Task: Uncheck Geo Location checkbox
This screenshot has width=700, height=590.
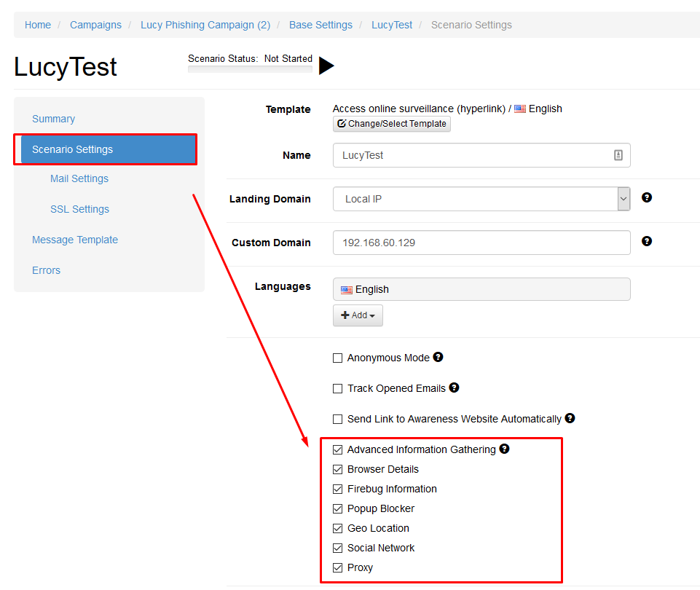Action: pos(337,528)
